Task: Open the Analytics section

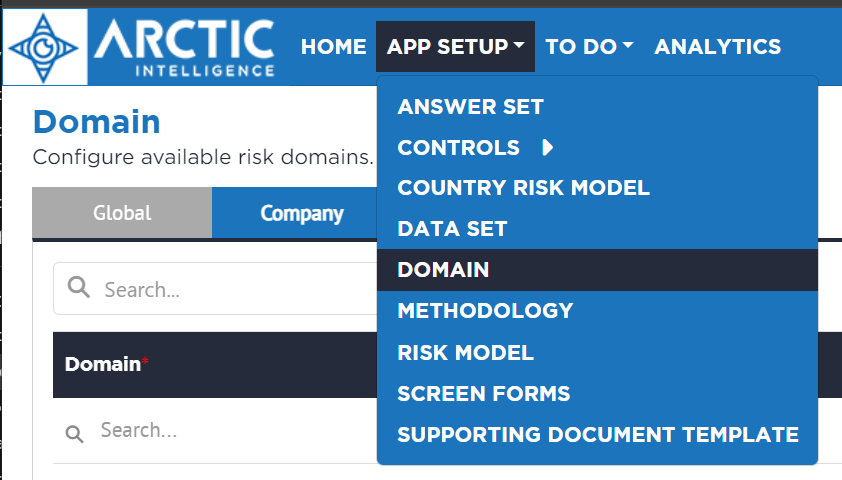Action: (717, 47)
